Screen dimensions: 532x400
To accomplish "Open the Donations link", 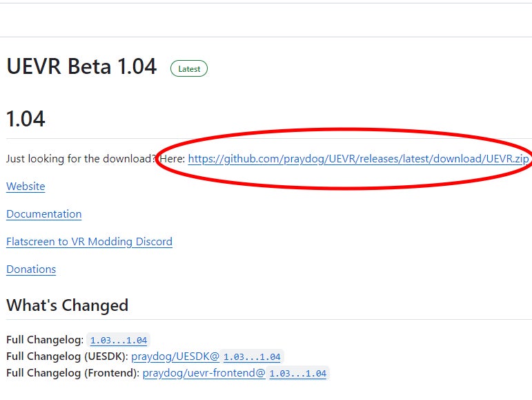I will point(31,269).
